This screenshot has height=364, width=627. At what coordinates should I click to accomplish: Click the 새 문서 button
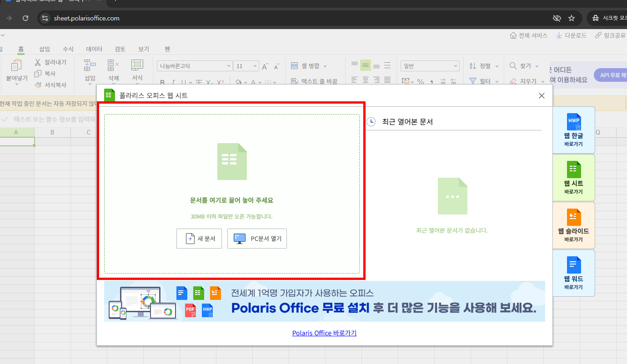199,238
